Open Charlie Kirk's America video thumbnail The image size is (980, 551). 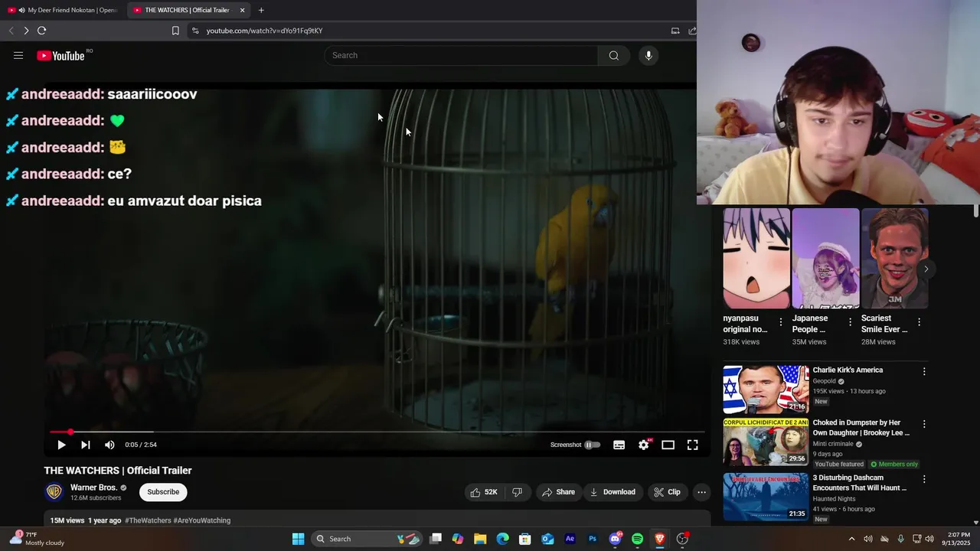point(766,389)
